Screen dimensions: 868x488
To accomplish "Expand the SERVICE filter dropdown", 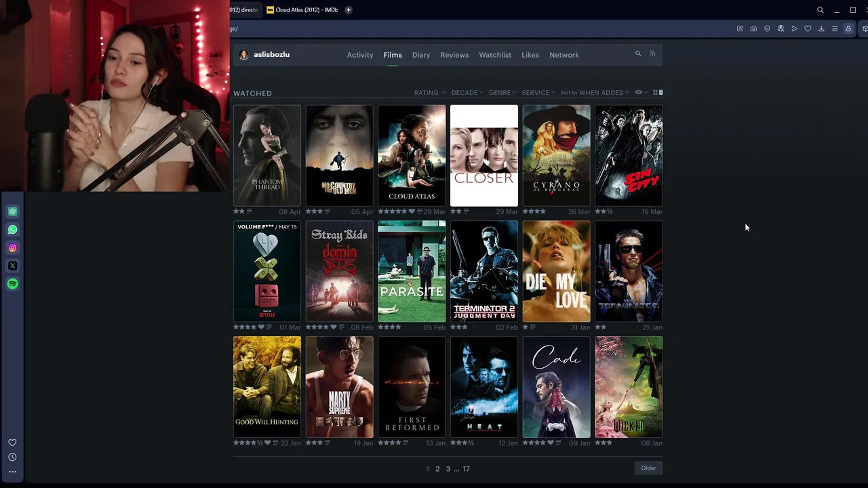I will click(x=538, y=93).
